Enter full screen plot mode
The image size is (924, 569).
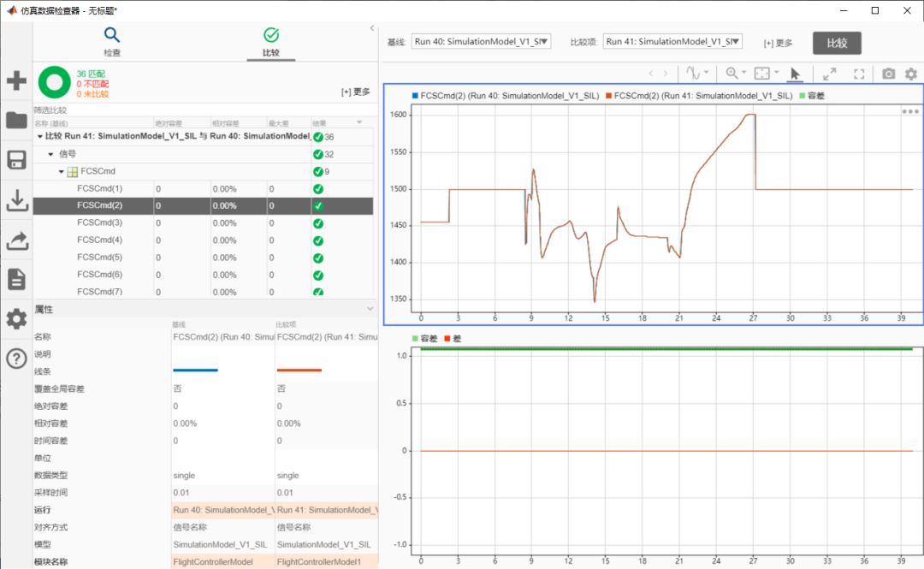point(859,74)
